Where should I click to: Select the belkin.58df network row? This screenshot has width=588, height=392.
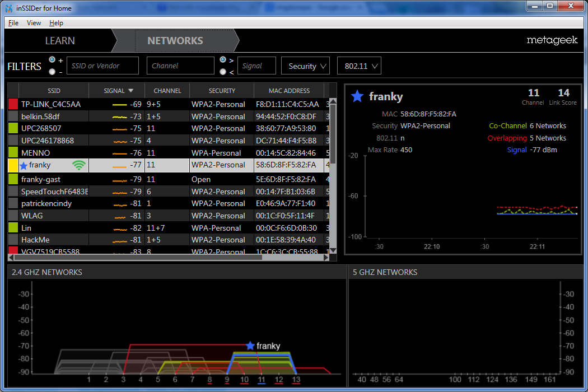169,116
